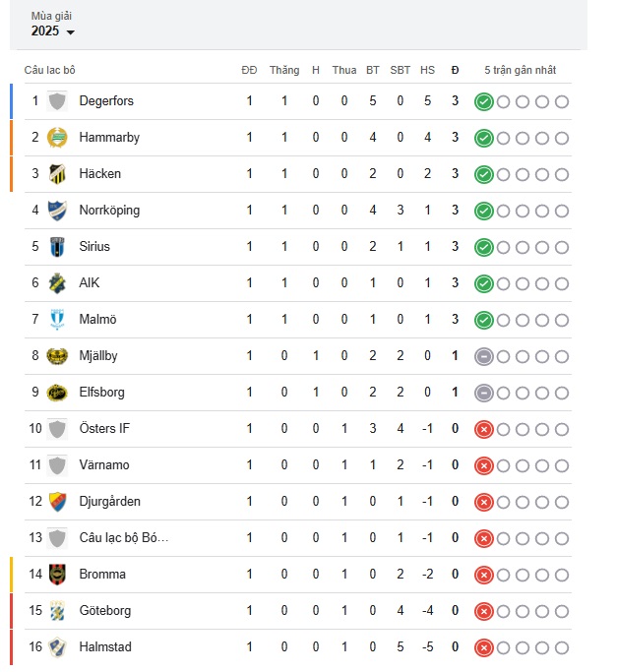This screenshot has width=617, height=672.
Task: Click the Bromma club badge
Action: point(57,575)
